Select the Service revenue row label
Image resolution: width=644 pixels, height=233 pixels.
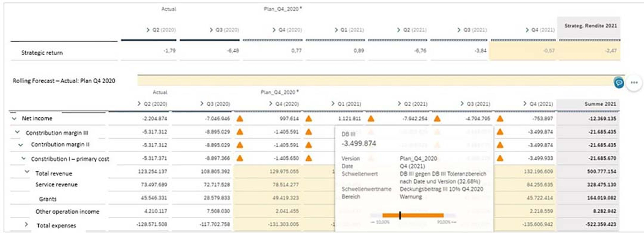[57, 185]
